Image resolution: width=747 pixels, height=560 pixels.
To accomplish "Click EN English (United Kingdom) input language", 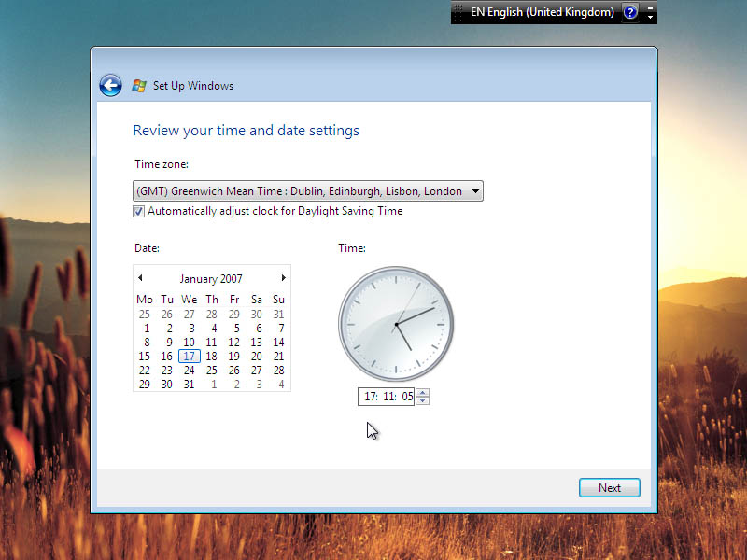I will click(542, 12).
